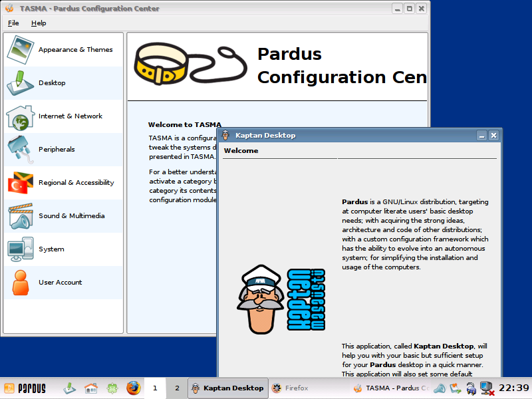The image size is (532, 399).
Task: Select the Desktop category in TASMA
Action: click(63, 83)
